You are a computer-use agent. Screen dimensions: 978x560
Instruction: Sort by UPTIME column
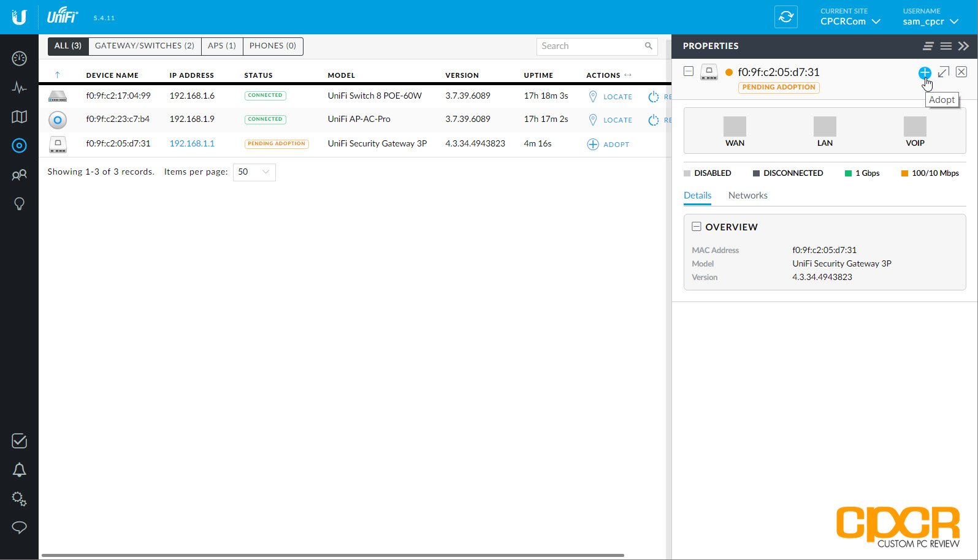coord(538,75)
